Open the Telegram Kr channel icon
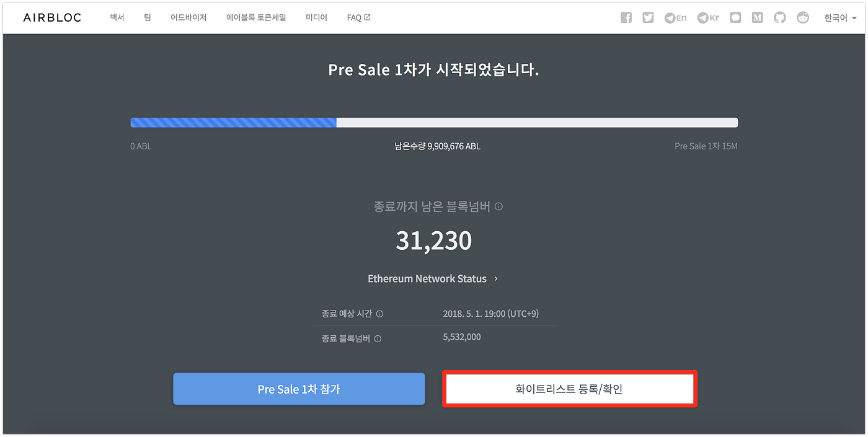 coord(707,18)
